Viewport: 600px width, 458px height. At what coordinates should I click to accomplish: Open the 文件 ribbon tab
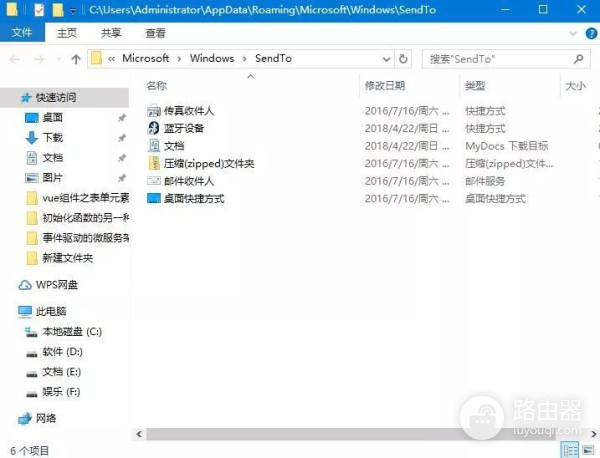point(22,33)
